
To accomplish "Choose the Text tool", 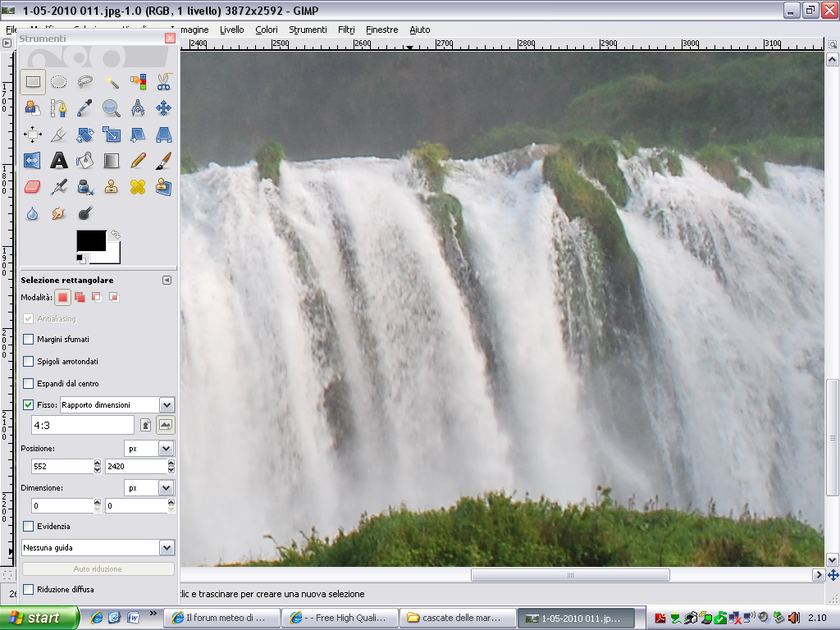I will pyautogui.click(x=58, y=160).
